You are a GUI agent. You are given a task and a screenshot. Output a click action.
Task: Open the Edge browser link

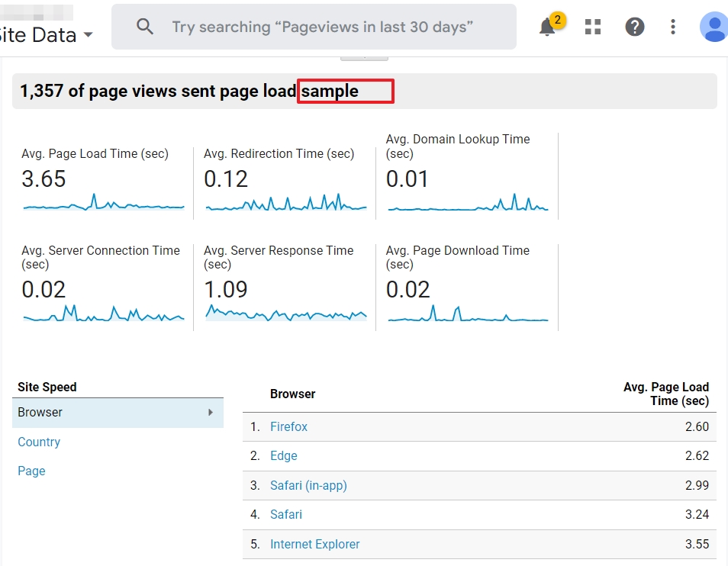pyautogui.click(x=283, y=455)
